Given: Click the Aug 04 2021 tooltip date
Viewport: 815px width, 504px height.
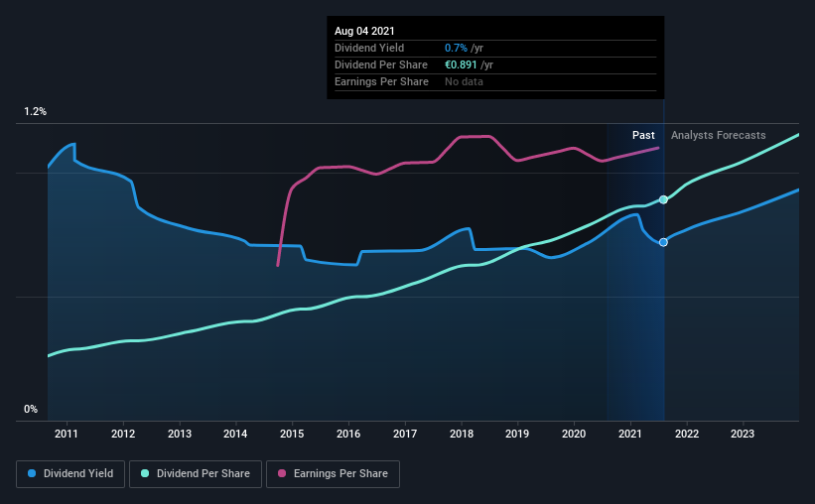Looking at the screenshot, I should [x=364, y=31].
